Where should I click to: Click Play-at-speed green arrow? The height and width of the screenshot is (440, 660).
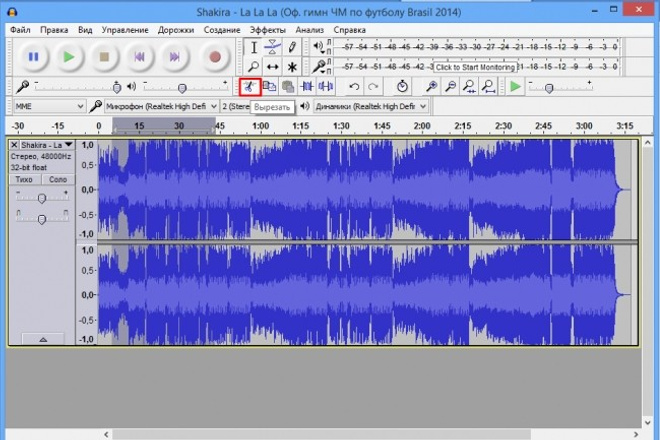click(515, 87)
